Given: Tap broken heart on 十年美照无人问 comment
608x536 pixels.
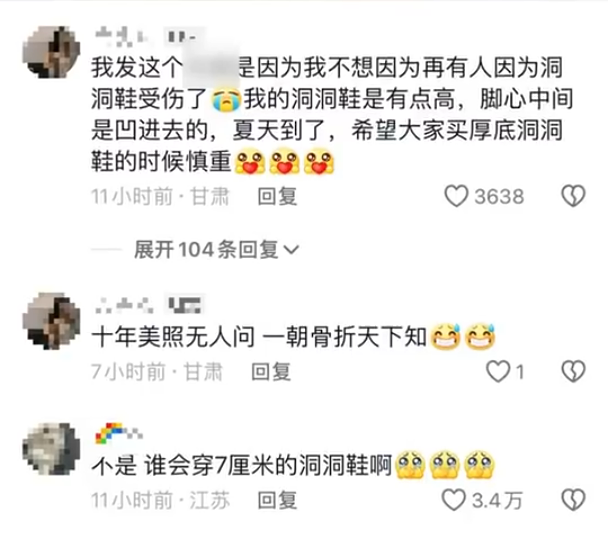Looking at the screenshot, I should click(x=573, y=372).
